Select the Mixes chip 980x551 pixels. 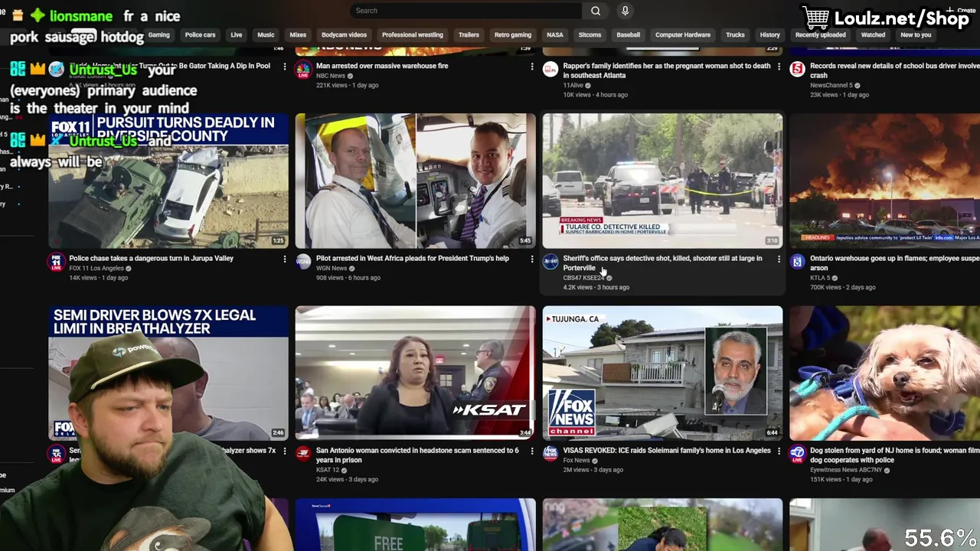tap(298, 34)
